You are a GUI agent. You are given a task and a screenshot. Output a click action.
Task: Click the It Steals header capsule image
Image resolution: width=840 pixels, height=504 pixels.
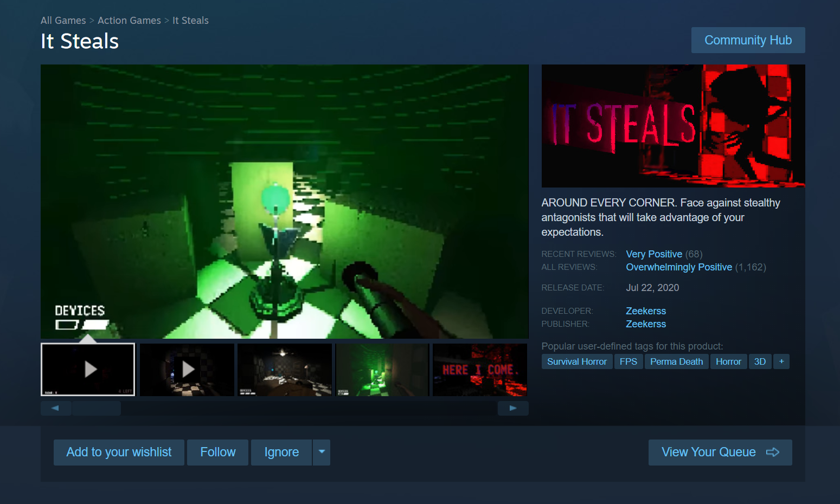pos(674,126)
